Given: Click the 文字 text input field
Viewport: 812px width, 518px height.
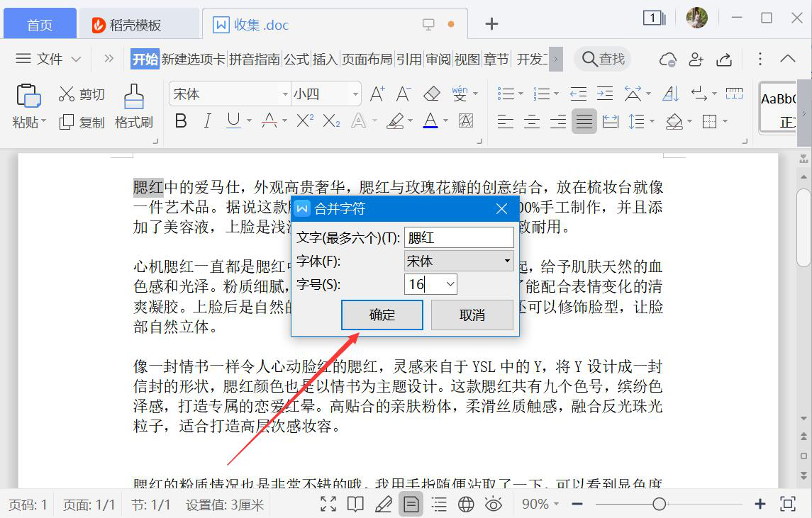Looking at the screenshot, I should point(459,237).
